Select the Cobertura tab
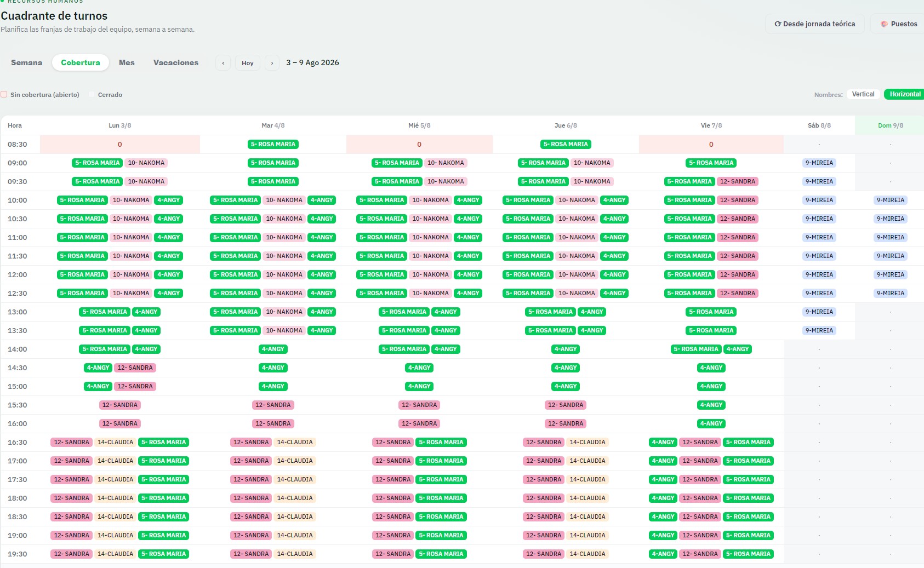 click(81, 62)
